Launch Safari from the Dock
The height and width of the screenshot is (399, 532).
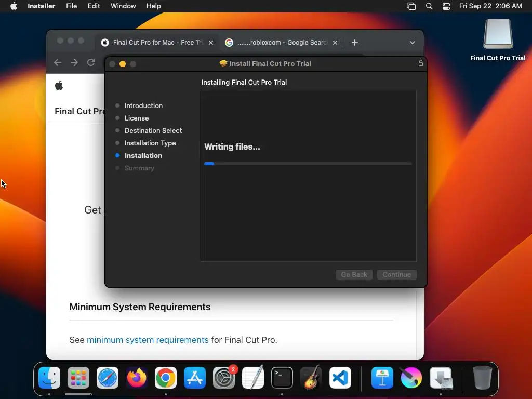tap(108, 378)
